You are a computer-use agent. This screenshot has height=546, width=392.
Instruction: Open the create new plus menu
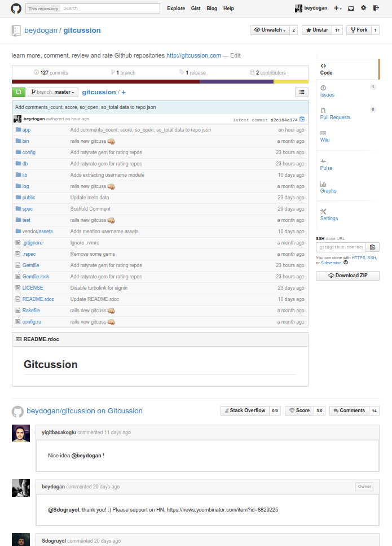coord(337,8)
